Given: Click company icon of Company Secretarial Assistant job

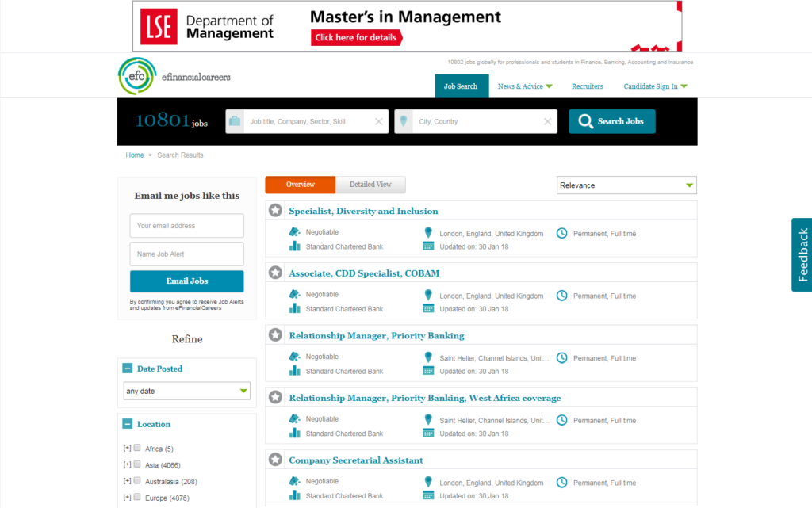Looking at the screenshot, I should click(295, 495).
